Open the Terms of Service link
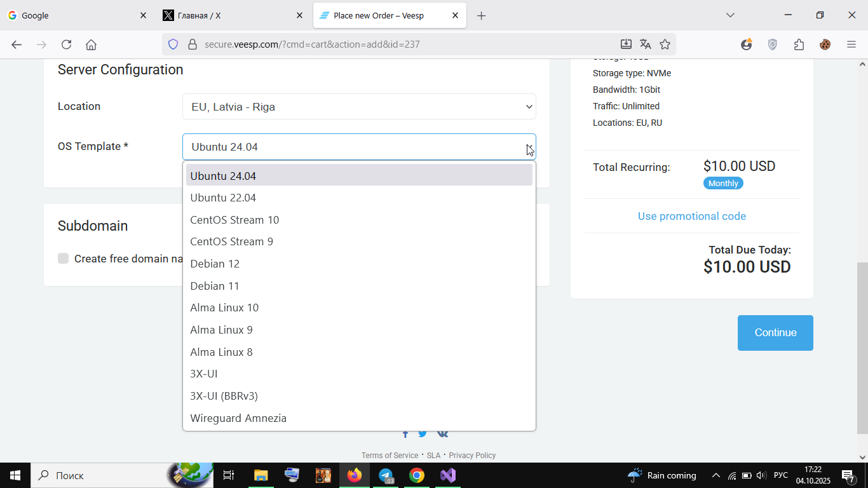Screen dimensions: 868x488 pyautogui.click(x=390, y=456)
